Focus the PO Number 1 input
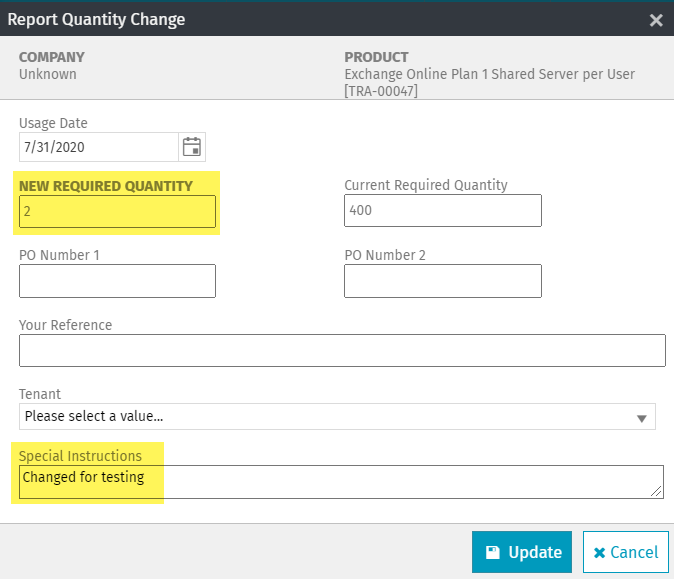The height and width of the screenshot is (579, 674). [117, 281]
